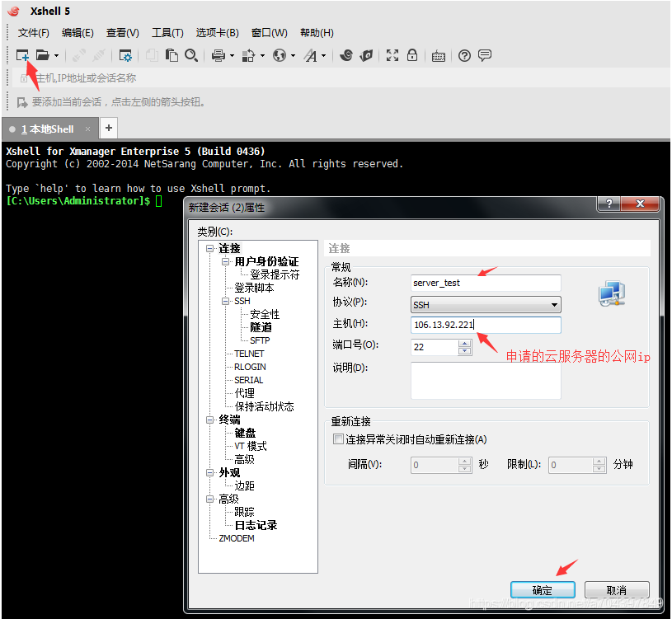Open the 协议 SSH protocol dropdown
The height and width of the screenshot is (619, 672).
click(x=486, y=305)
